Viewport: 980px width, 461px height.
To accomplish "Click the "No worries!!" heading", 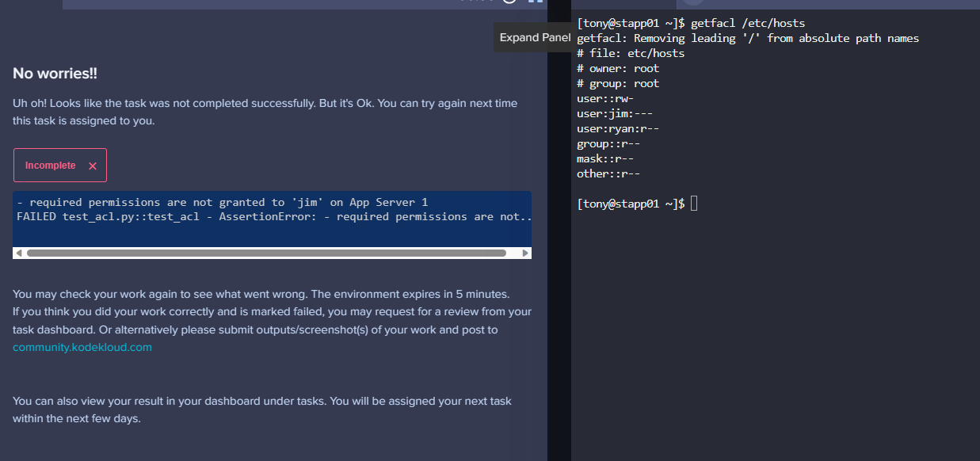I will pyautogui.click(x=55, y=74).
